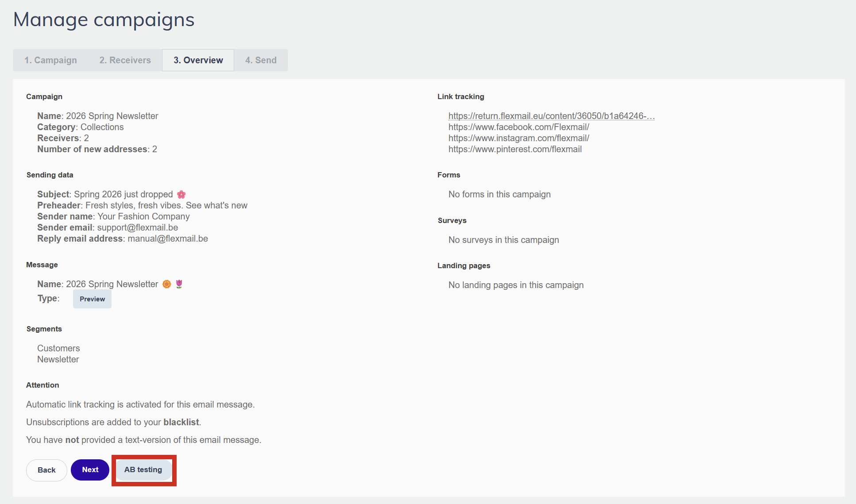The image size is (856, 504).
Task: Click the Facebook Flexmail tracking URL
Action: (518, 127)
